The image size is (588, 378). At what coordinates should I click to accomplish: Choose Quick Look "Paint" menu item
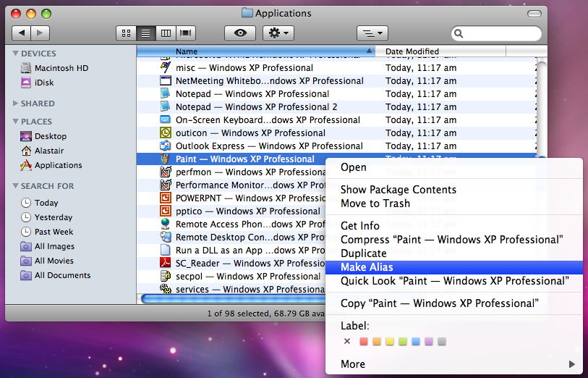coord(454,281)
